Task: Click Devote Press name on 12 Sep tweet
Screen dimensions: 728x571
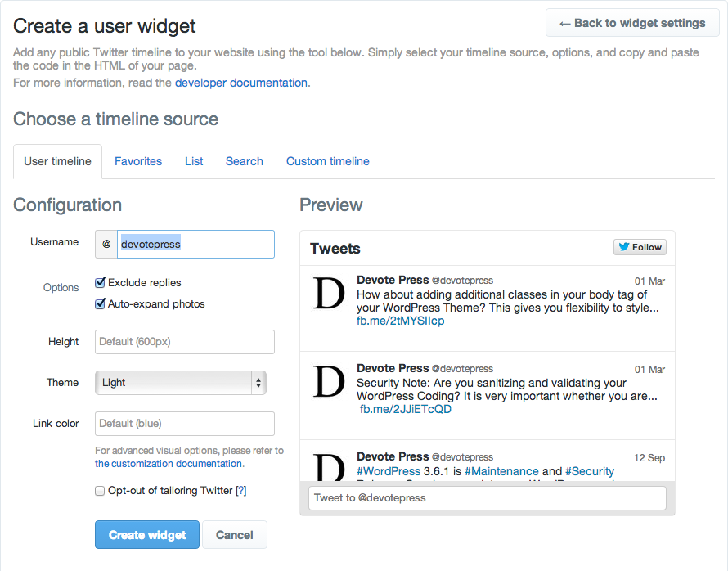Action: tap(393, 456)
